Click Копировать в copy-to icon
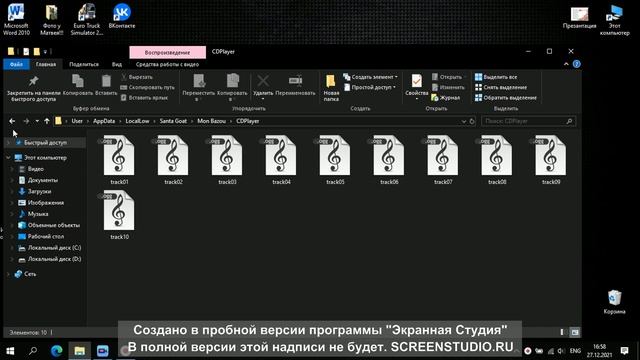 point(233,81)
